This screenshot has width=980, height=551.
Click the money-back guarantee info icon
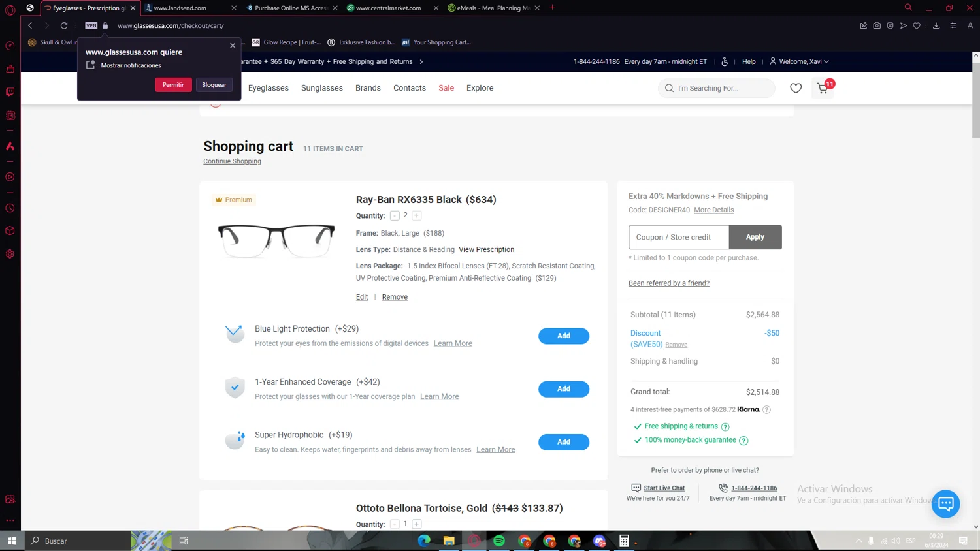pyautogui.click(x=743, y=441)
